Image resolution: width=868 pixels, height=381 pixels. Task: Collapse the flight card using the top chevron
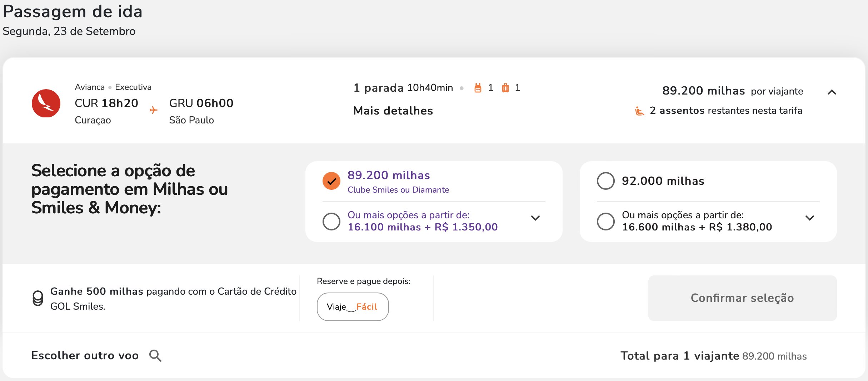[832, 92]
